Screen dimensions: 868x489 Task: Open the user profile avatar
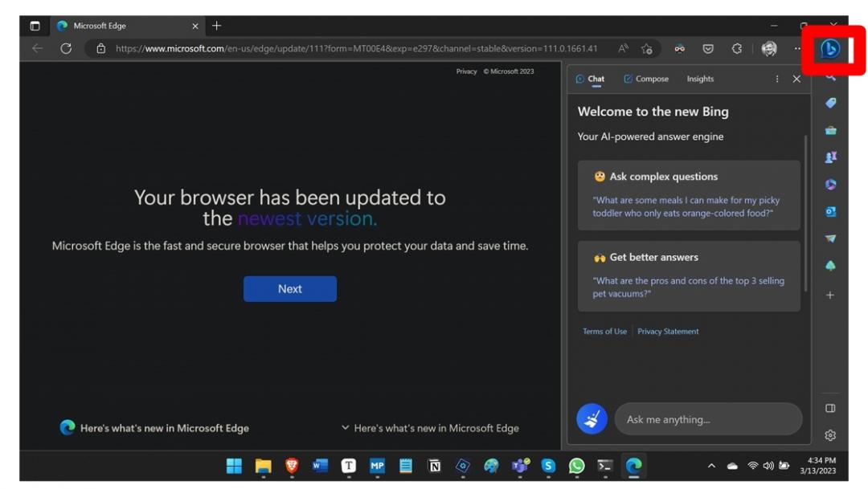[x=769, y=49]
